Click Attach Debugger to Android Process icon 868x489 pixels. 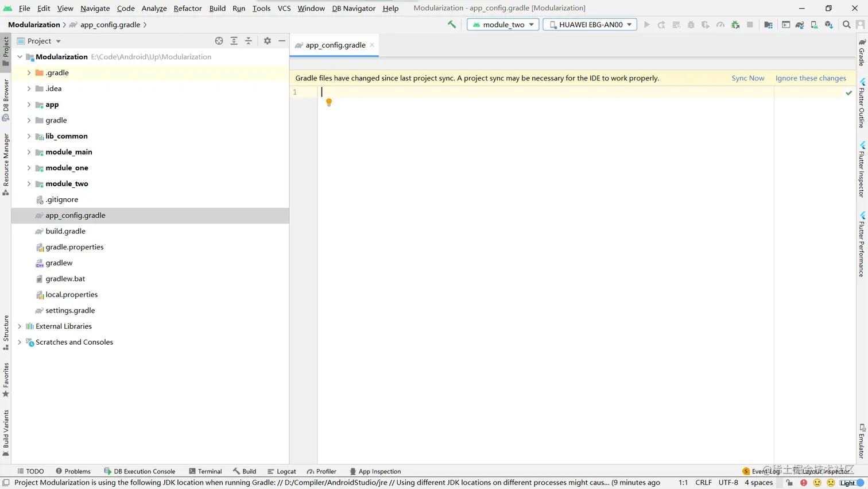click(x=735, y=25)
